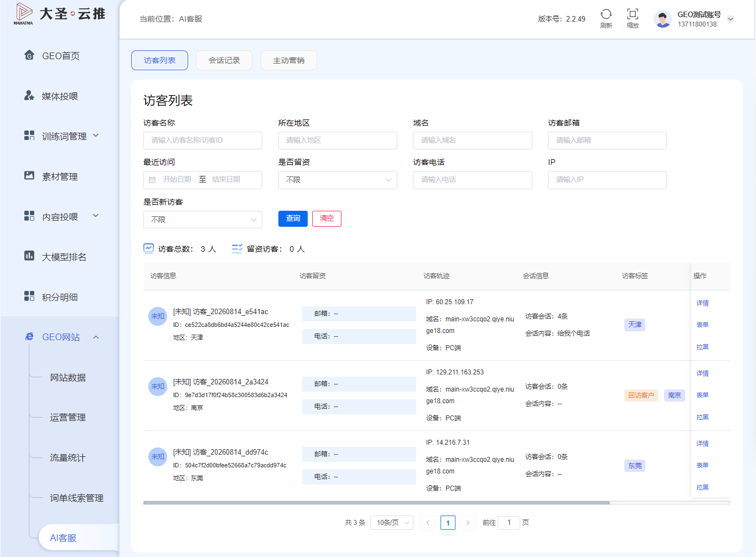Focus the 访客电话 input field
This screenshot has width=756, height=557.
click(x=473, y=180)
